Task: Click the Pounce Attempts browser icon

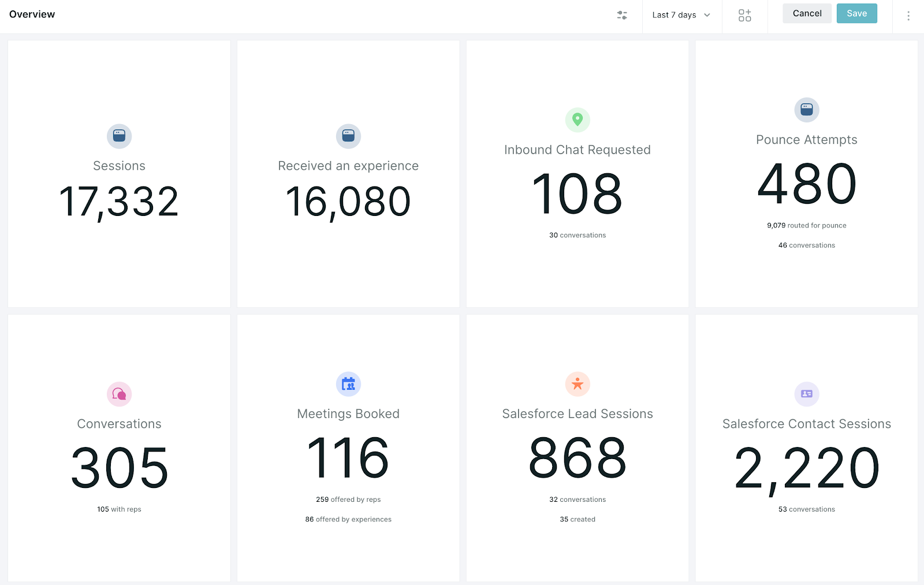Action: [807, 110]
